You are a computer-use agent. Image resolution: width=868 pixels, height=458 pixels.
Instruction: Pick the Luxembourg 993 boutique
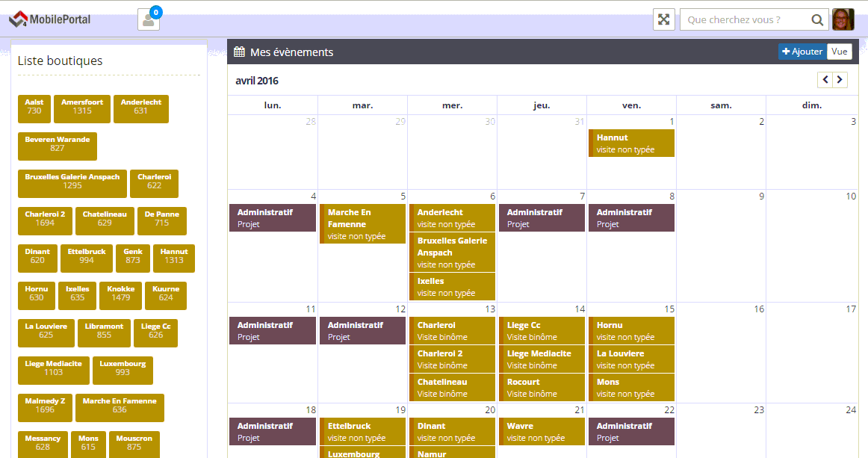coord(123,368)
